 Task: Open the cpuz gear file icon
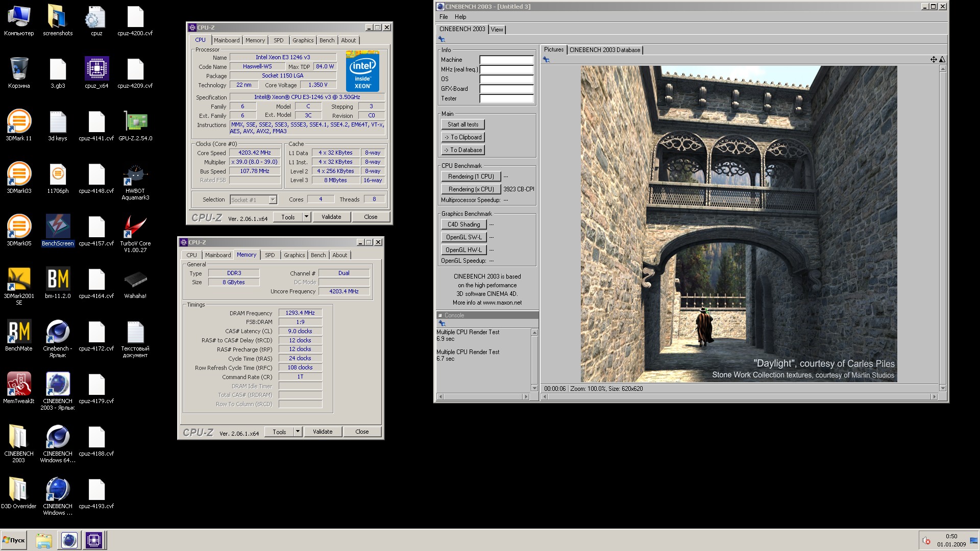point(96,21)
